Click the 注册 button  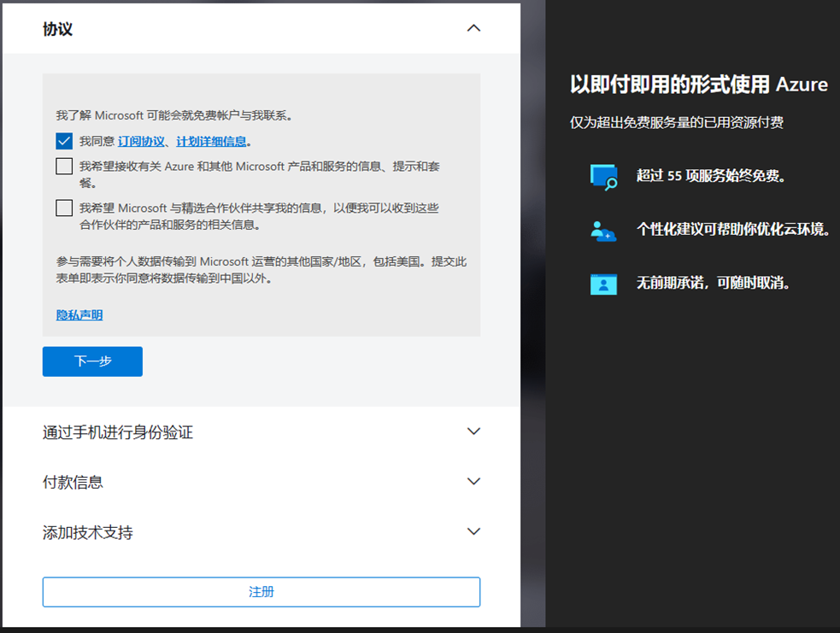coord(261,591)
